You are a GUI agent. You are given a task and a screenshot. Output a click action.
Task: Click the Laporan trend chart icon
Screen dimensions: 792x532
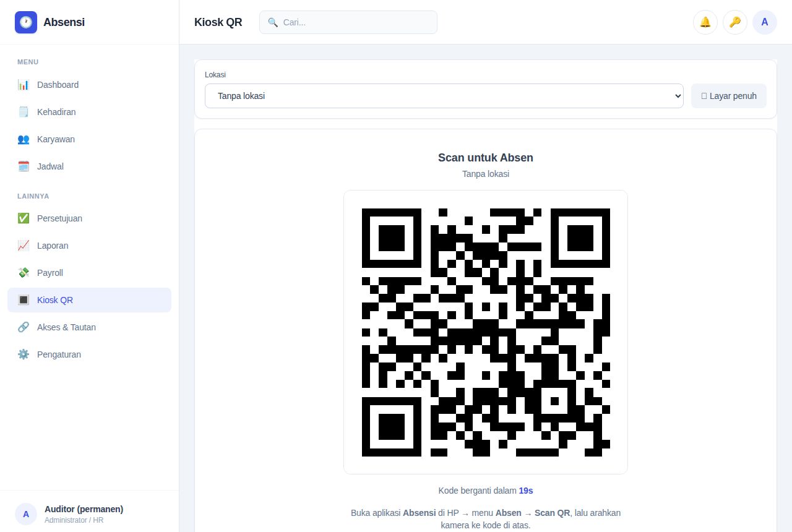(x=24, y=246)
